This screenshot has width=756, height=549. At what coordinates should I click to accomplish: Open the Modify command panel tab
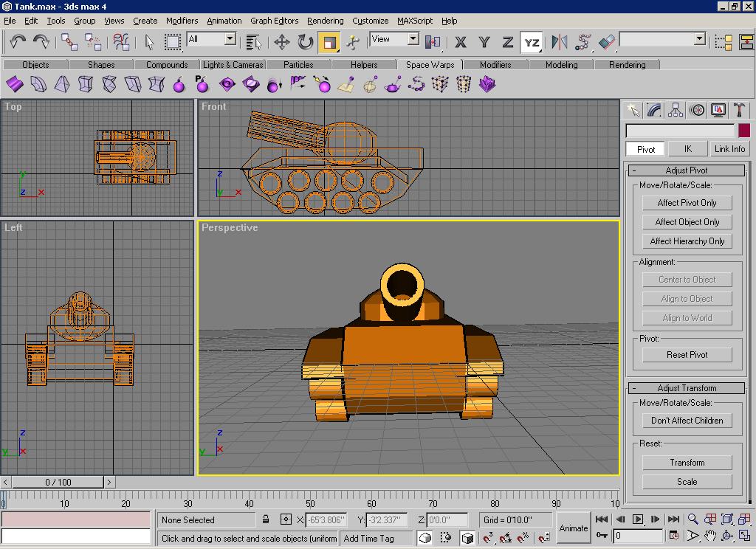(654, 111)
